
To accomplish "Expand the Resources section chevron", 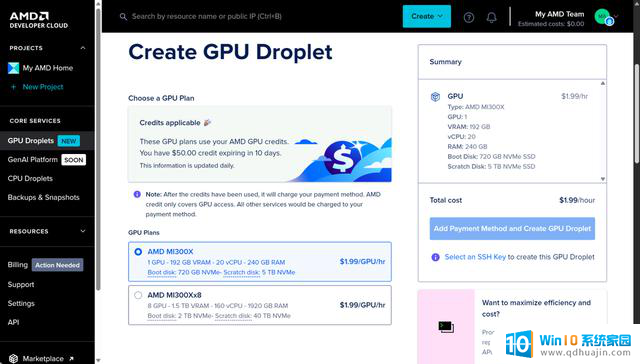I will point(83,231).
